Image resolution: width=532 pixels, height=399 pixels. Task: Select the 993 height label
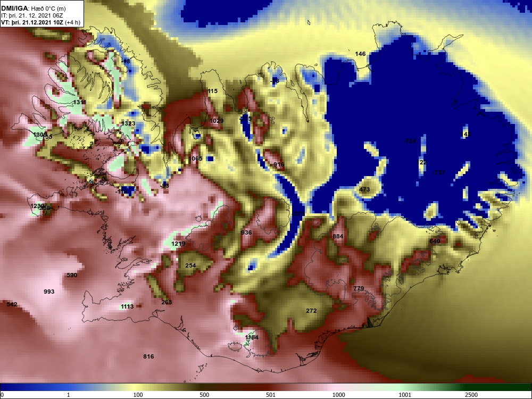[49, 292]
